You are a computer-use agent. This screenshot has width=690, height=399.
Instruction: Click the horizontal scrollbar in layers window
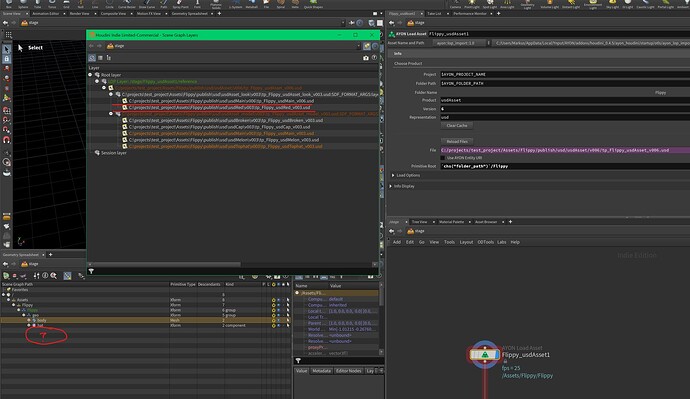pos(165,264)
